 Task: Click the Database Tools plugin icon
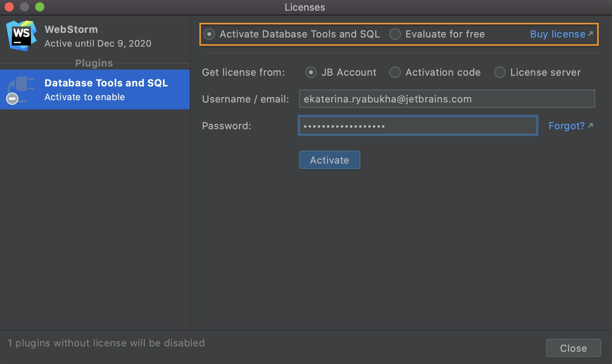pyautogui.click(x=21, y=90)
